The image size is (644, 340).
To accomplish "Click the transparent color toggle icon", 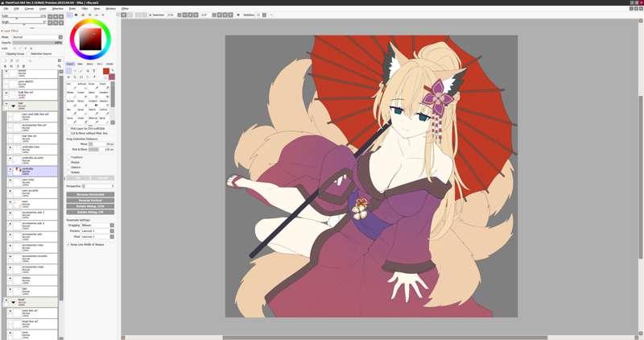I will (x=105, y=77).
